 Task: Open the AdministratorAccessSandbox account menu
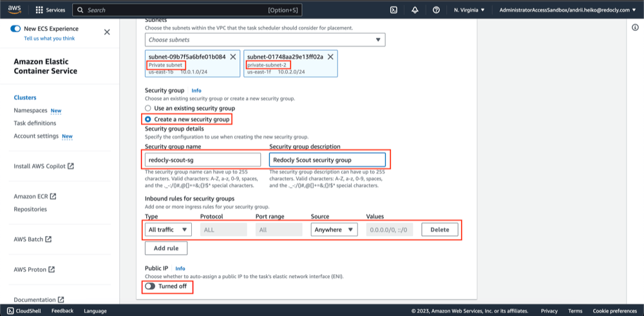[x=567, y=10]
